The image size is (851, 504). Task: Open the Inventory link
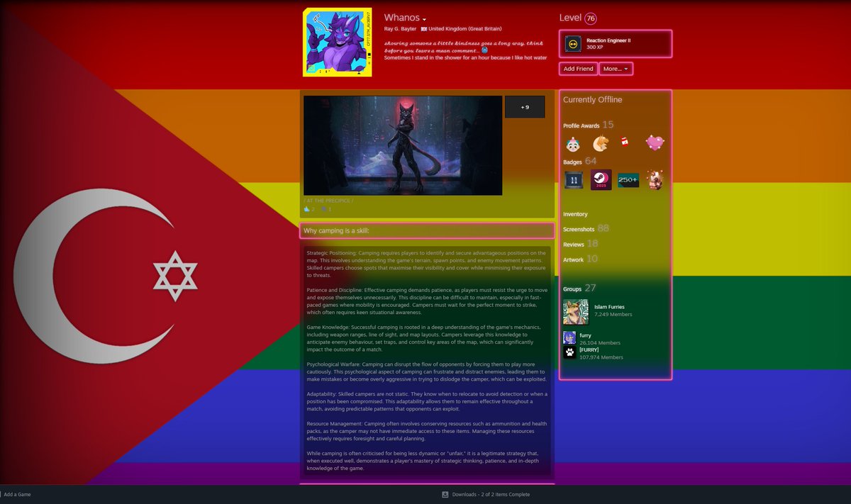(575, 214)
